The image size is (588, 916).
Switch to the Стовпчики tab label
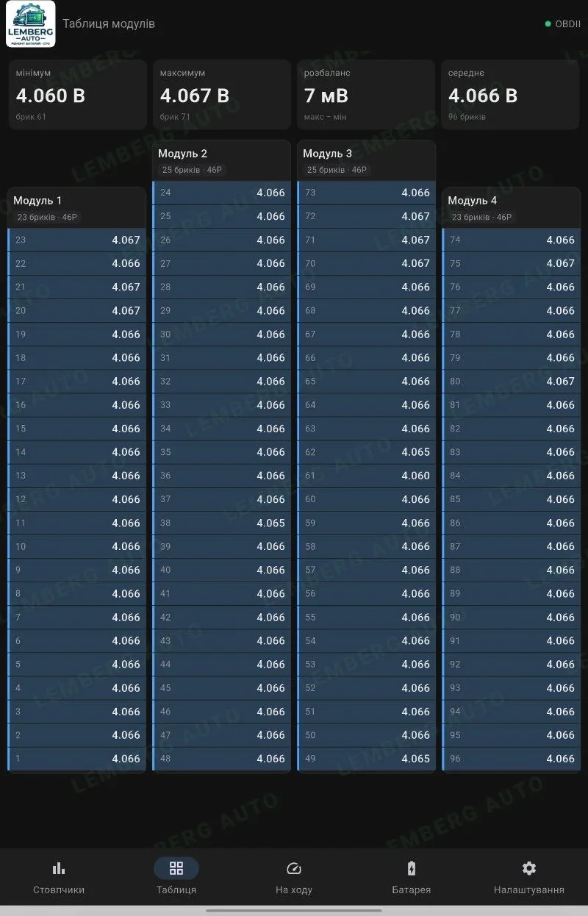tap(59, 890)
